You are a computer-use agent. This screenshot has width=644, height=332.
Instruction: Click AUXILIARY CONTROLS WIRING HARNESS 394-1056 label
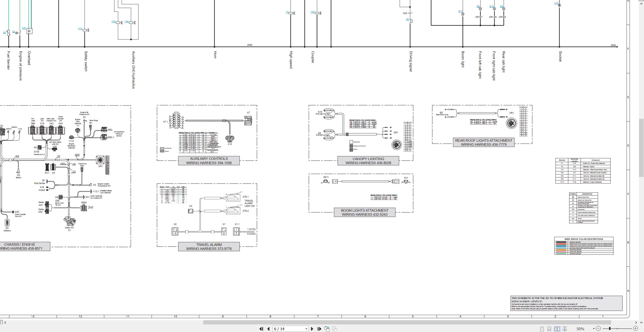(x=209, y=161)
